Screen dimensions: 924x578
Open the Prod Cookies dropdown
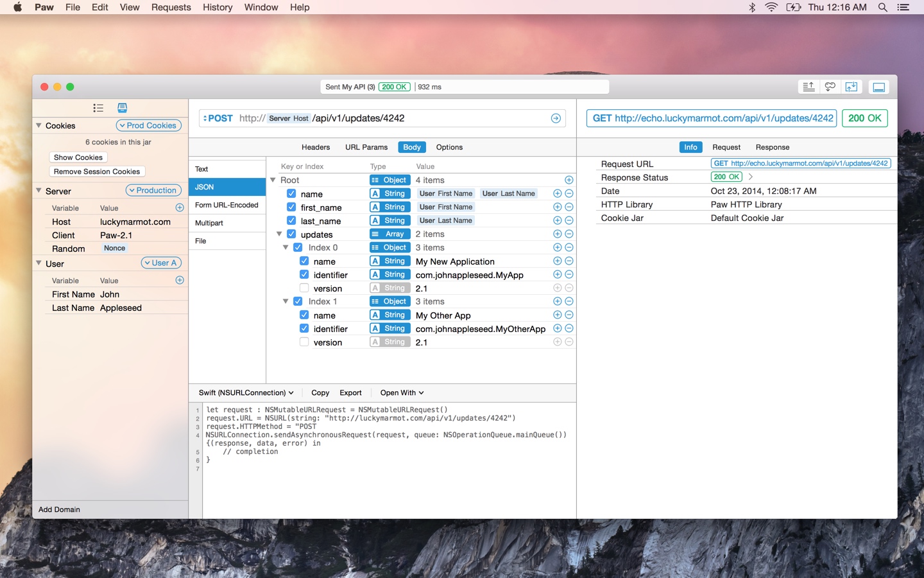tap(149, 125)
